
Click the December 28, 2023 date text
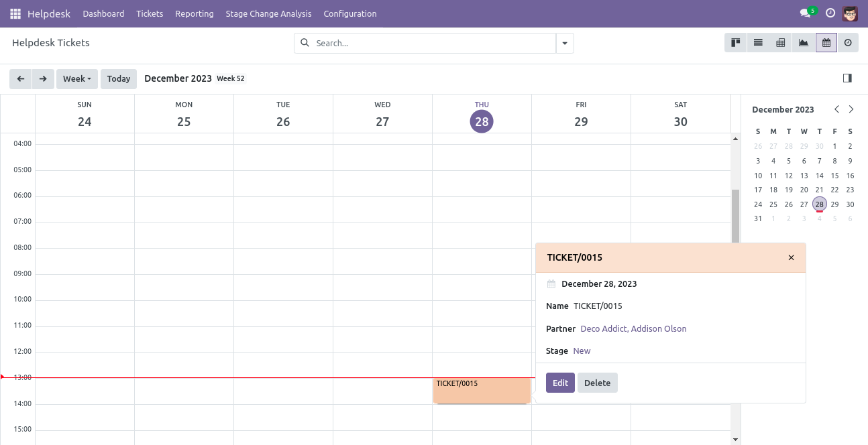tap(599, 283)
